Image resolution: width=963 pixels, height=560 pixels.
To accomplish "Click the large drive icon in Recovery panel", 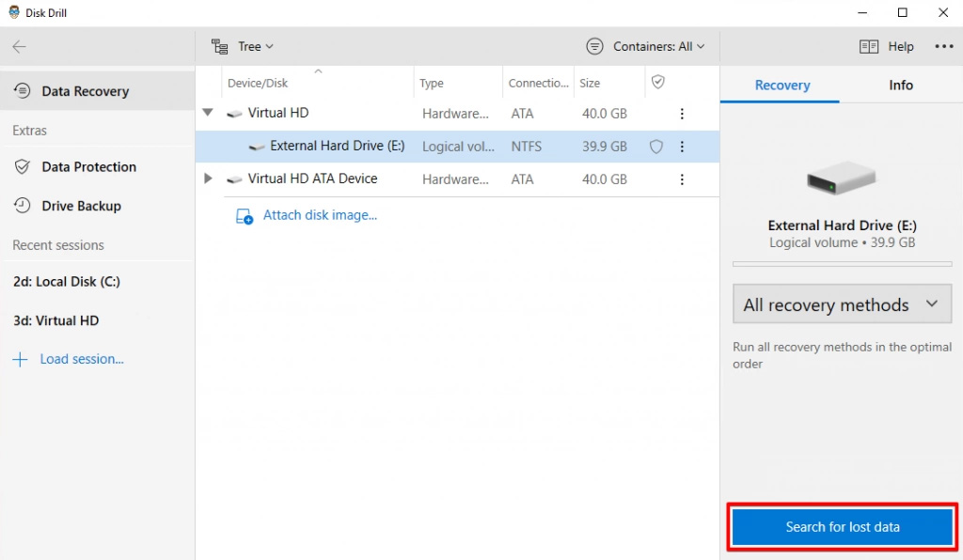I will pos(842,178).
